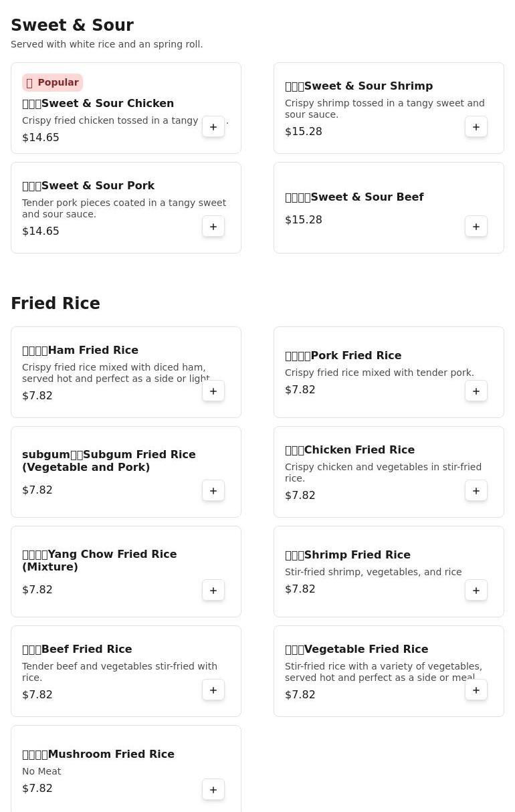
Task: Add Sweet & Sour Chicken to cart
Action: 213,127
